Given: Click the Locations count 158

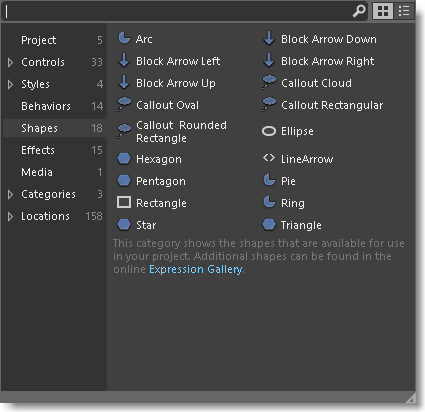Looking at the screenshot, I should (x=94, y=216).
